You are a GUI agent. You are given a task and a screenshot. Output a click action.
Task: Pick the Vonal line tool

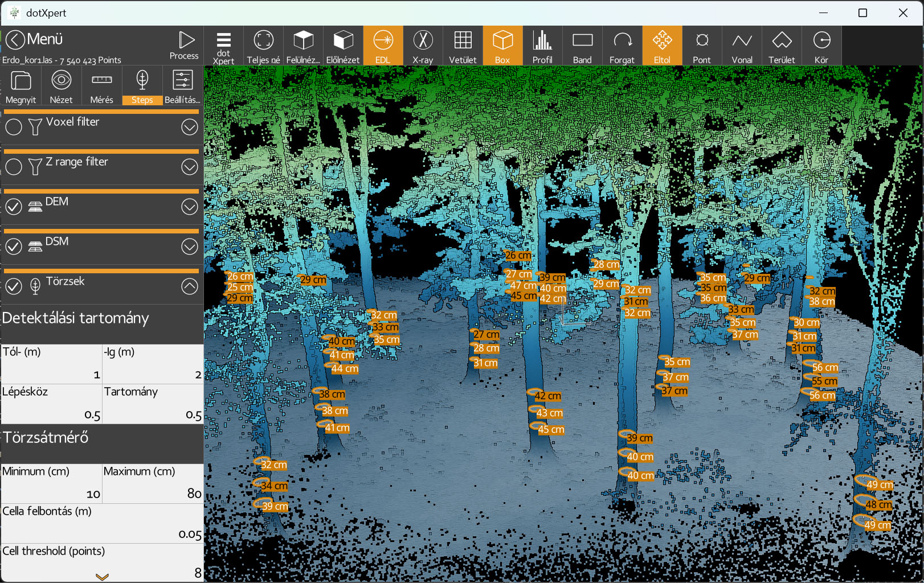[x=742, y=46]
